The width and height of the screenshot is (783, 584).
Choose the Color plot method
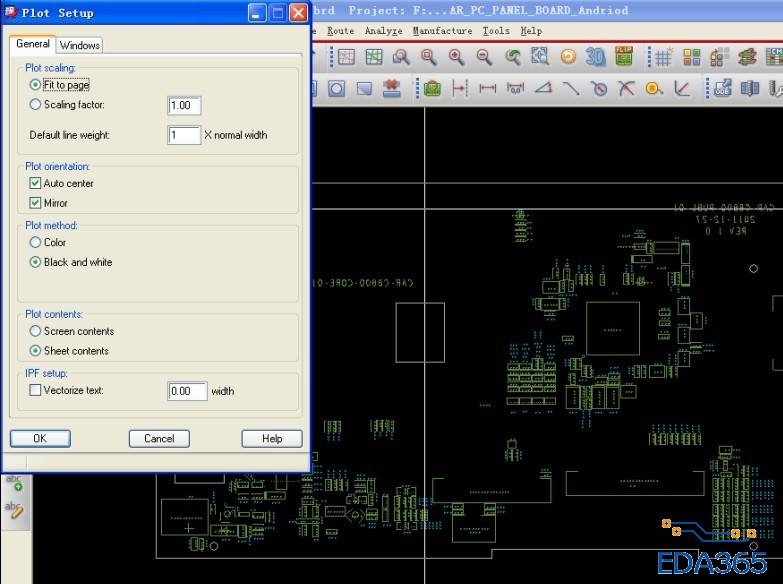pos(36,243)
